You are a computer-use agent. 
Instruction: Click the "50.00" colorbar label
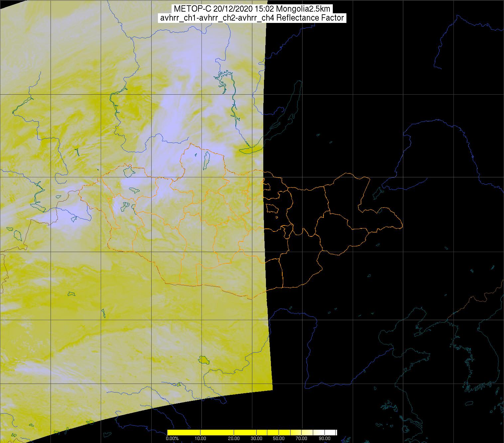coord(279,438)
